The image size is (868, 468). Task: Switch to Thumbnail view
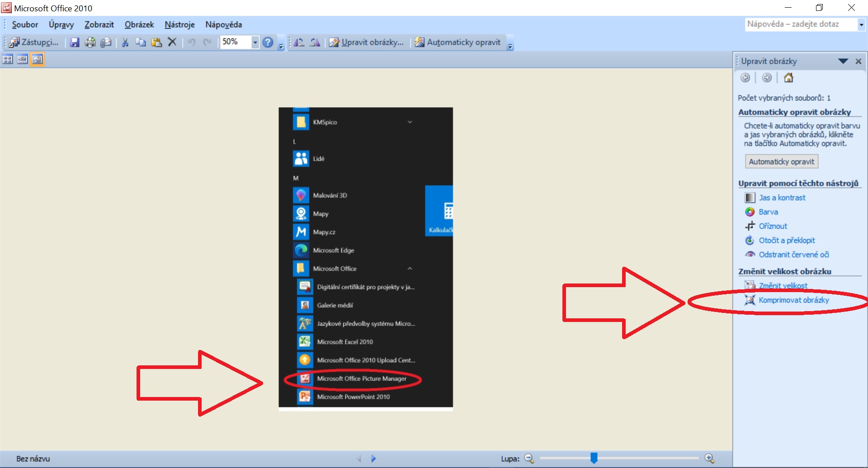coord(8,59)
